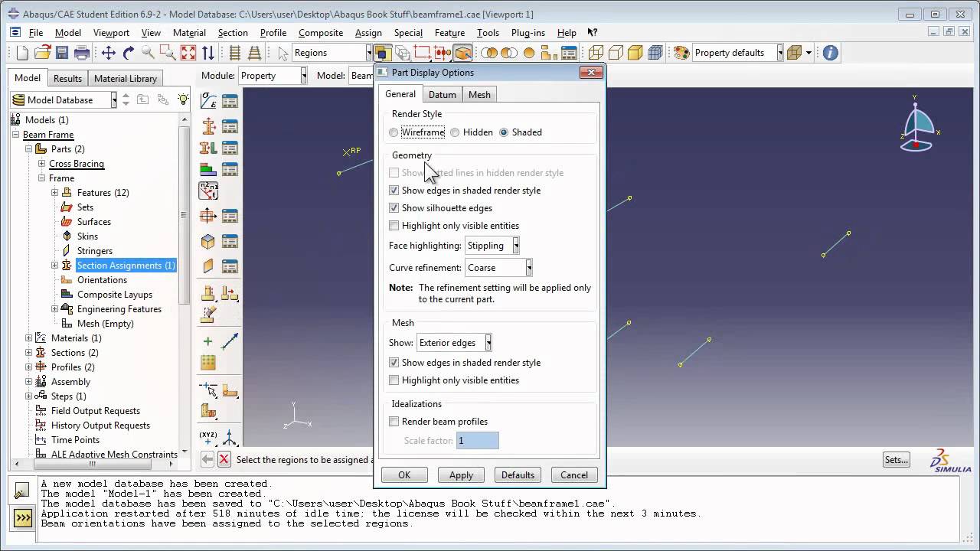The width and height of the screenshot is (980, 551).
Task: Switch to the Datum tab
Action: 442,95
